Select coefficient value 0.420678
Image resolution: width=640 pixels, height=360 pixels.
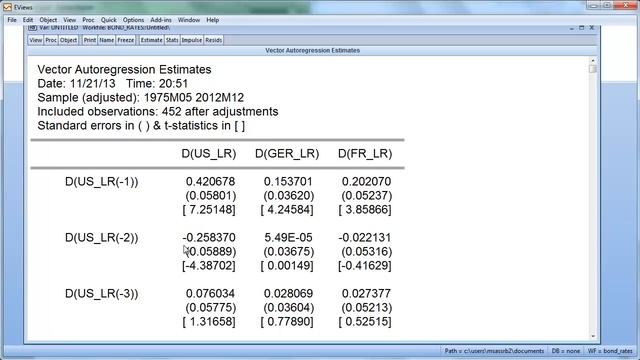click(x=210, y=182)
